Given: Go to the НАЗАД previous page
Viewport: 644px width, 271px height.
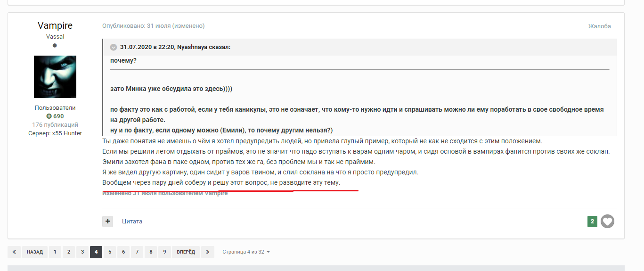Looking at the screenshot, I should [35, 252].
